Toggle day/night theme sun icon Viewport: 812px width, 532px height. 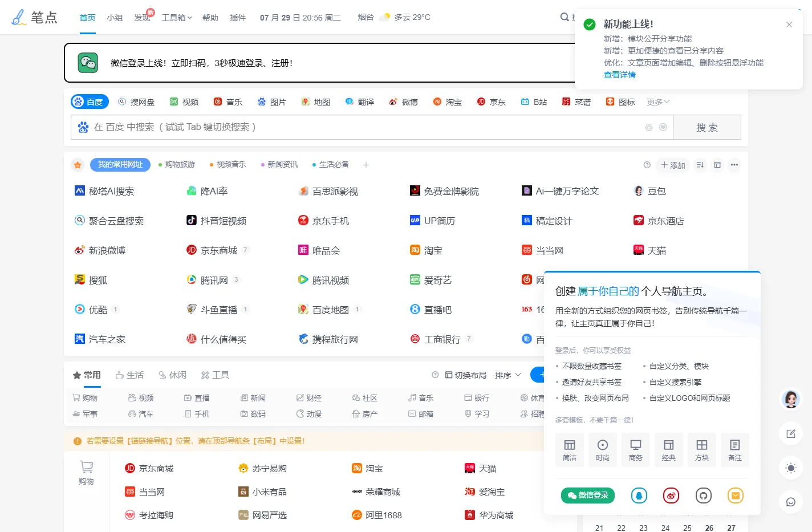(791, 468)
